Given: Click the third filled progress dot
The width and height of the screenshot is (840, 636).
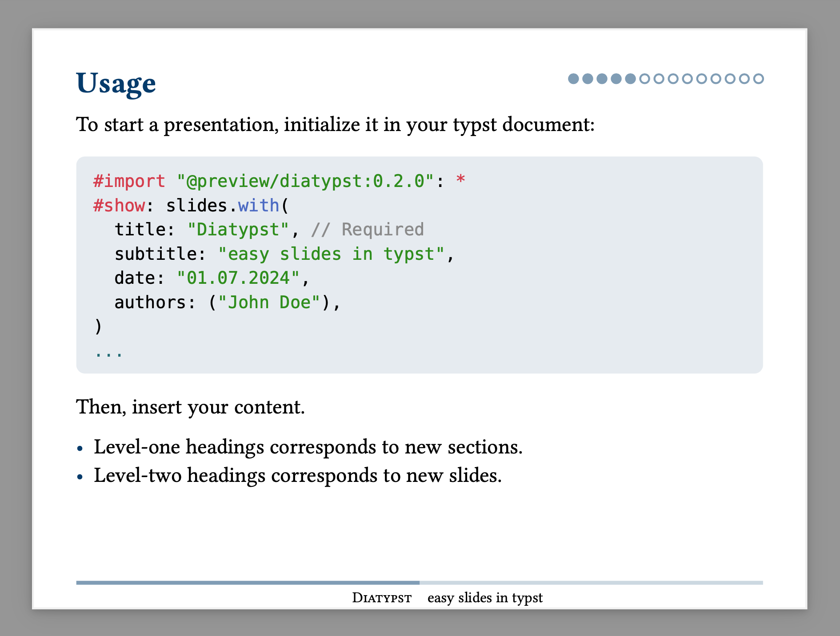Looking at the screenshot, I should pyautogui.click(x=602, y=79).
